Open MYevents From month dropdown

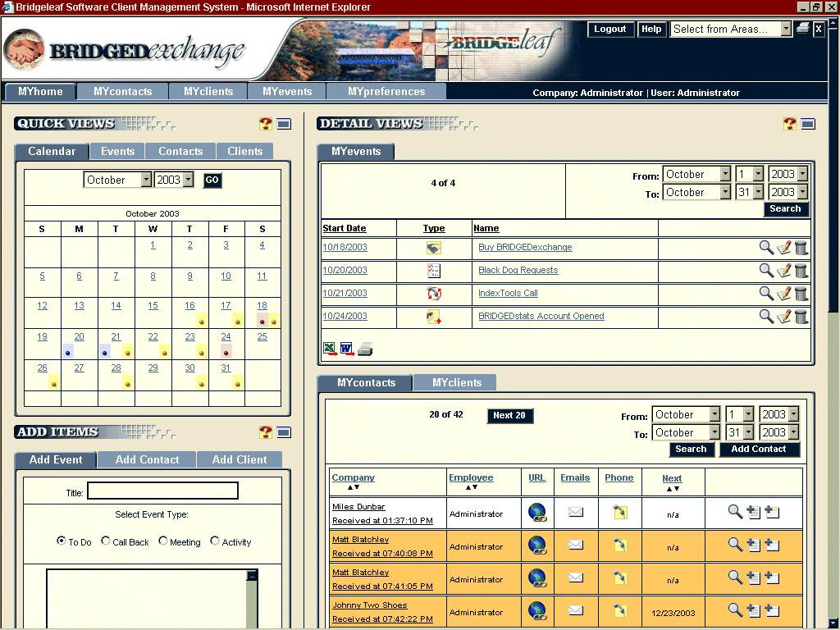tap(697, 175)
